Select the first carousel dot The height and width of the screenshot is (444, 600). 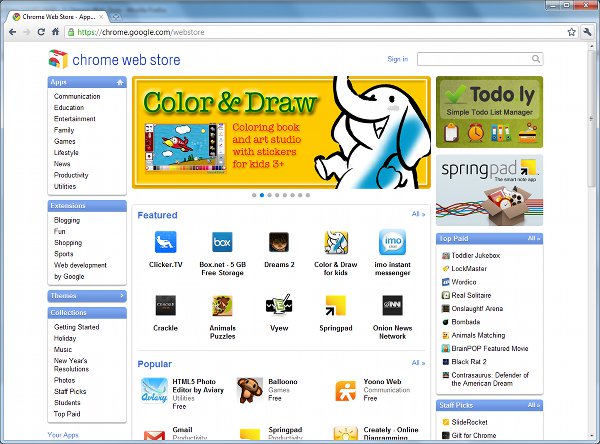coord(254,195)
